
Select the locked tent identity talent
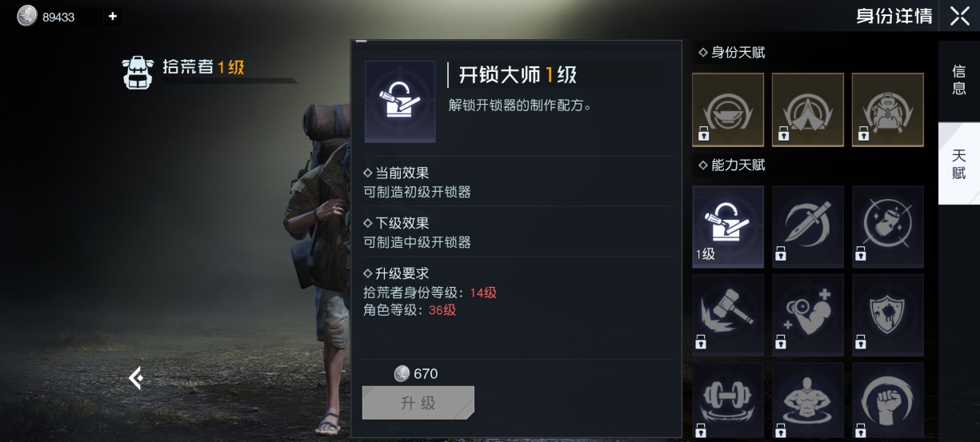click(808, 110)
